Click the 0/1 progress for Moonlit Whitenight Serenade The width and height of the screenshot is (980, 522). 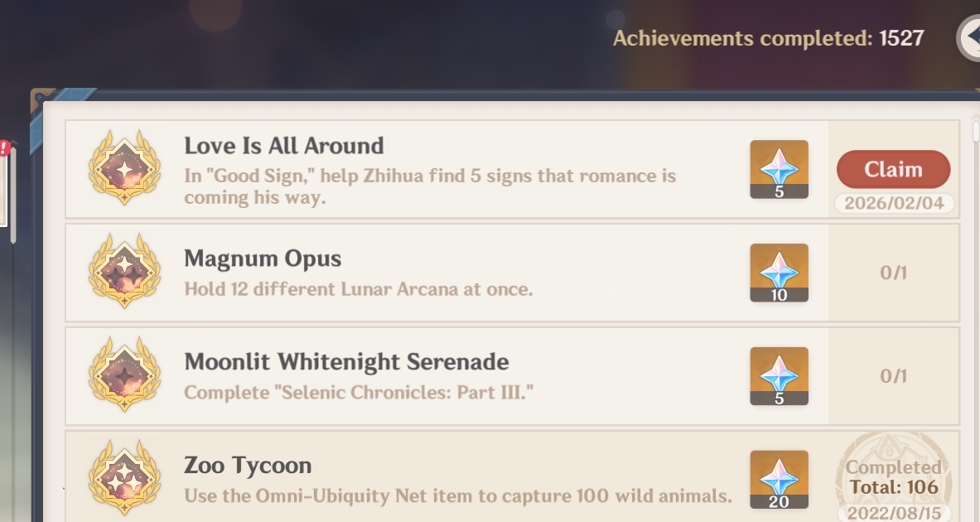[893, 376]
